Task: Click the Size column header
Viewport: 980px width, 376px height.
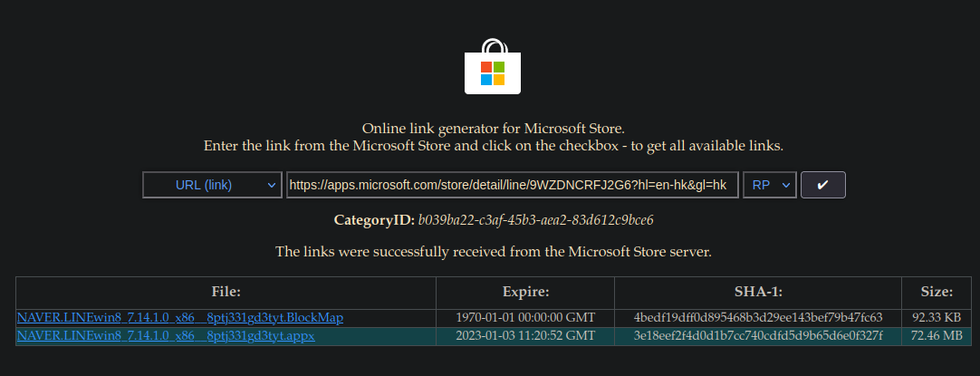Action: [x=937, y=292]
